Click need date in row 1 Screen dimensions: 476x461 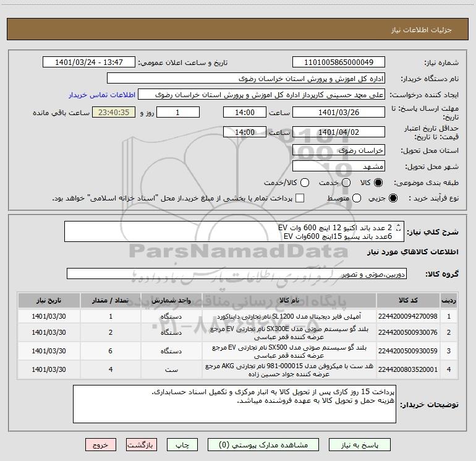coord(49,316)
